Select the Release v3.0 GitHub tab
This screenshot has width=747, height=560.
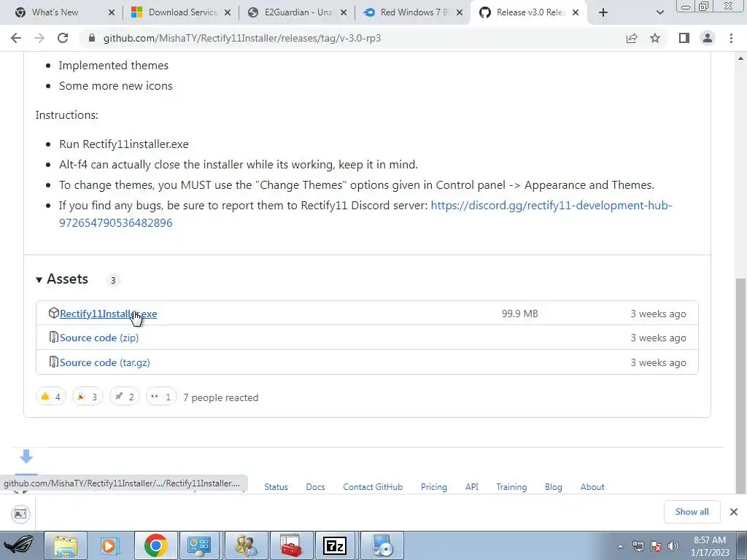click(530, 12)
